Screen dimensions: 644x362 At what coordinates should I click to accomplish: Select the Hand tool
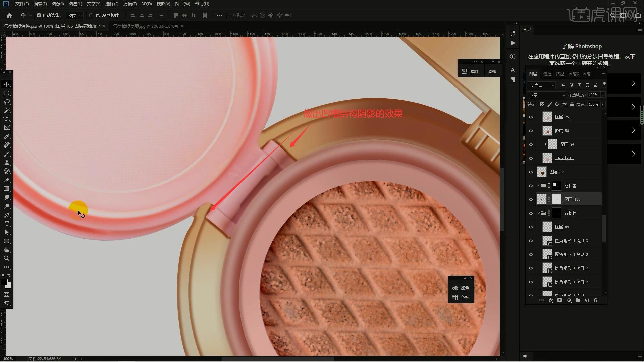coord(7,250)
